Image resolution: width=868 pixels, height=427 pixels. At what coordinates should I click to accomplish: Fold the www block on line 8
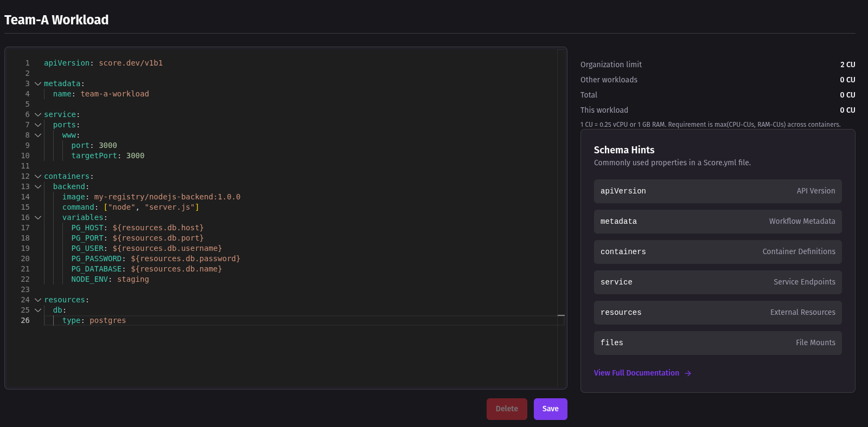pos(38,135)
